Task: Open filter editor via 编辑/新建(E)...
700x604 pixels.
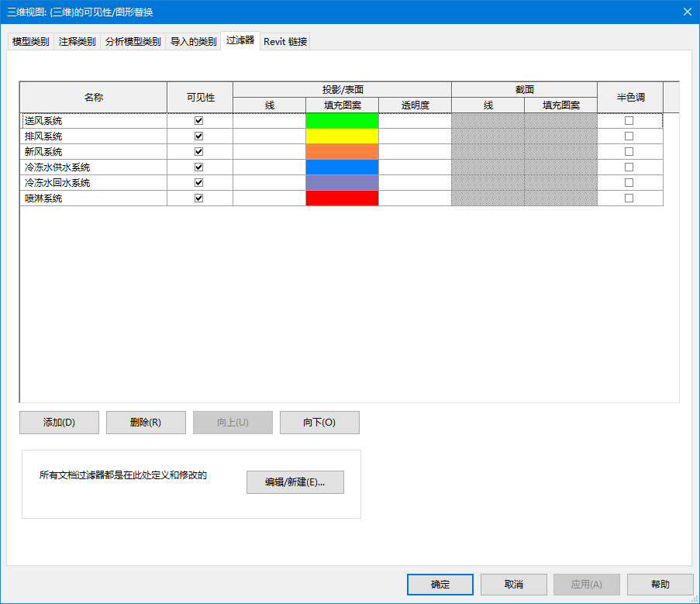Action: tap(295, 482)
